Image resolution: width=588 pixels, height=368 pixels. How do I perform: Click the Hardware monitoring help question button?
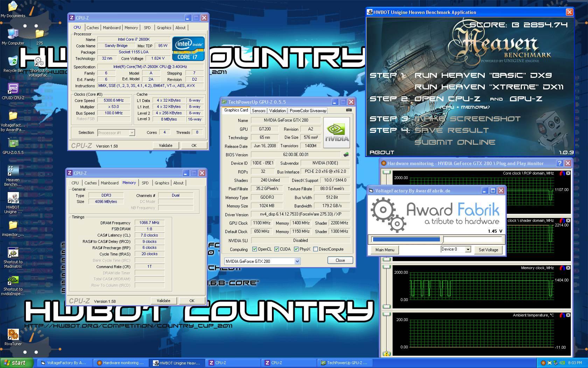(x=559, y=163)
